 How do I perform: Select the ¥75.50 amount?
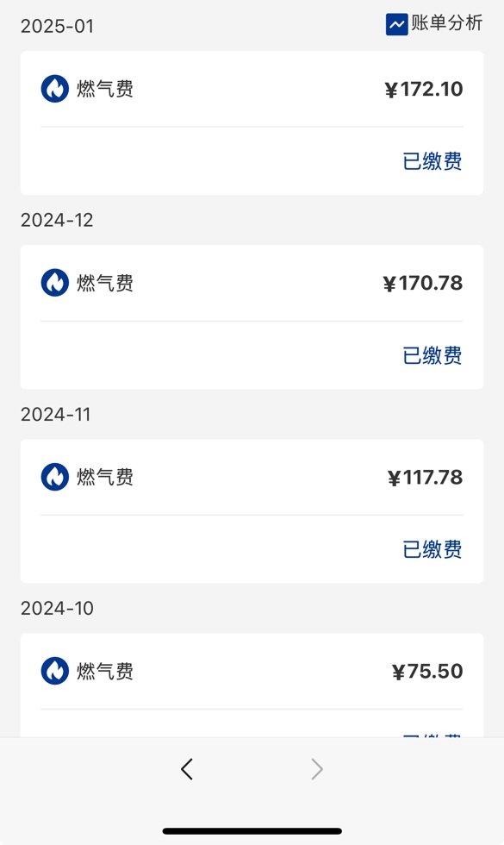click(x=427, y=672)
